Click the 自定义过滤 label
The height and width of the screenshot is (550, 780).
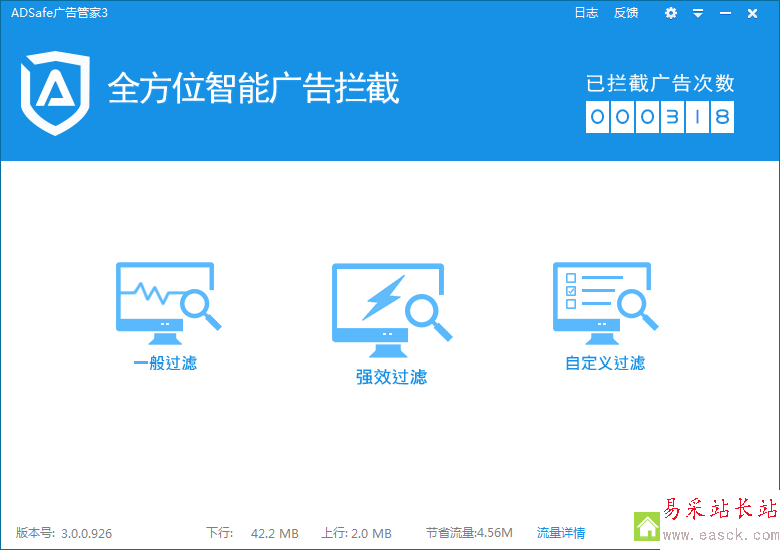[x=605, y=363]
